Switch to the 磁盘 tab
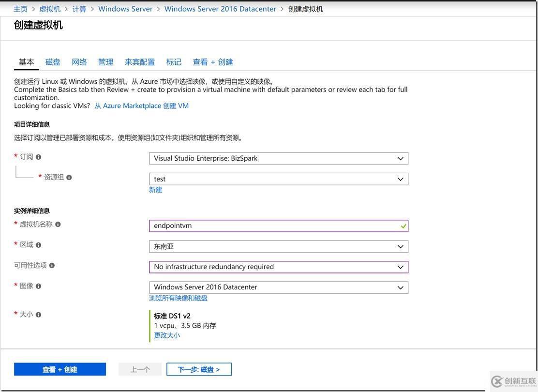This screenshot has width=538, height=392. point(52,61)
